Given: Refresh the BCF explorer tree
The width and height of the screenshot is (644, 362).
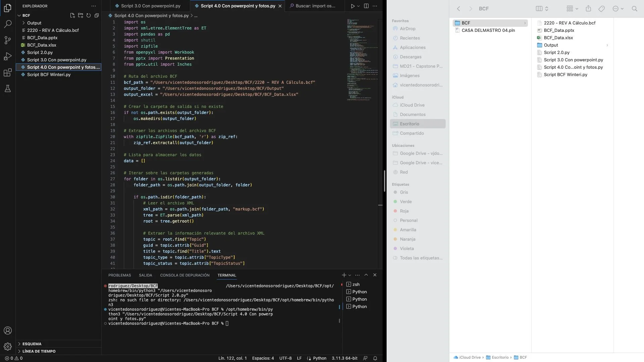Looking at the screenshot, I should pyautogui.click(x=89, y=15).
